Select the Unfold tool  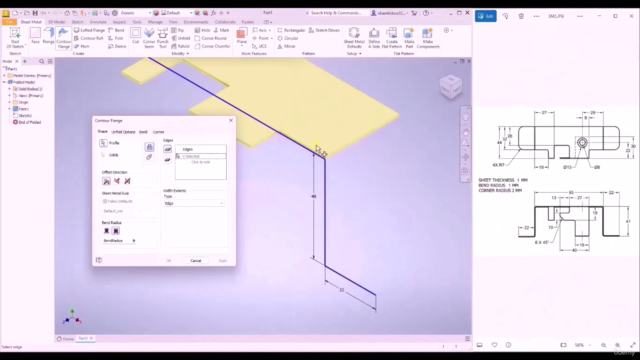click(180, 38)
